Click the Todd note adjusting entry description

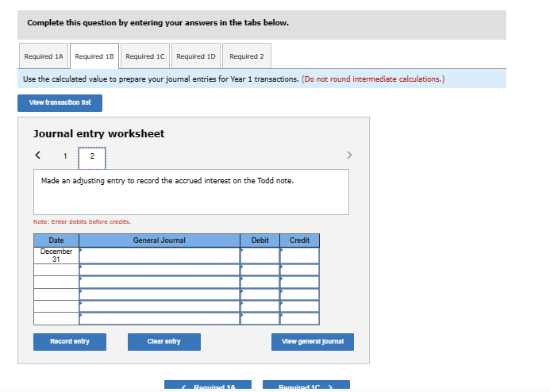pyautogui.click(x=167, y=181)
